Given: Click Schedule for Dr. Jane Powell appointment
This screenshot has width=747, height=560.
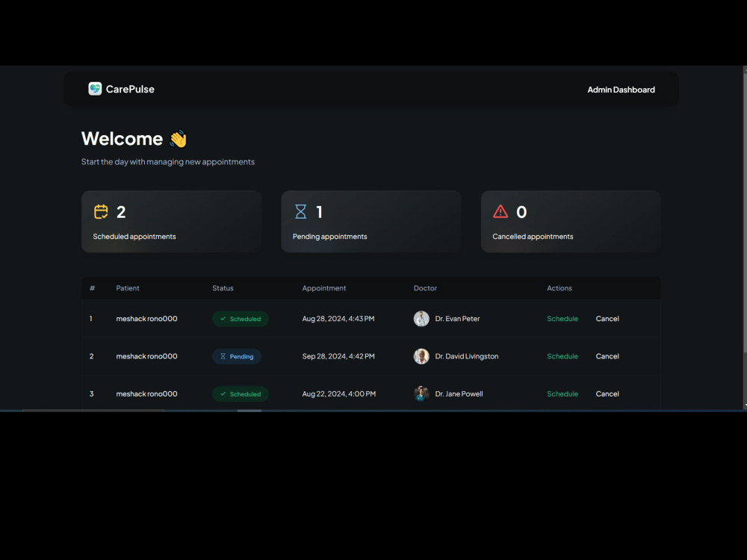Looking at the screenshot, I should tap(562, 393).
